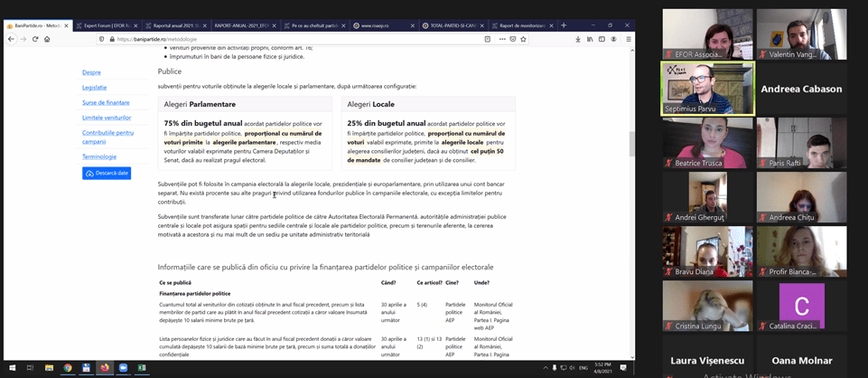The height and width of the screenshot is (378, 868).
Task: Click the Firefox home button
Action: [x=47, y=39]
